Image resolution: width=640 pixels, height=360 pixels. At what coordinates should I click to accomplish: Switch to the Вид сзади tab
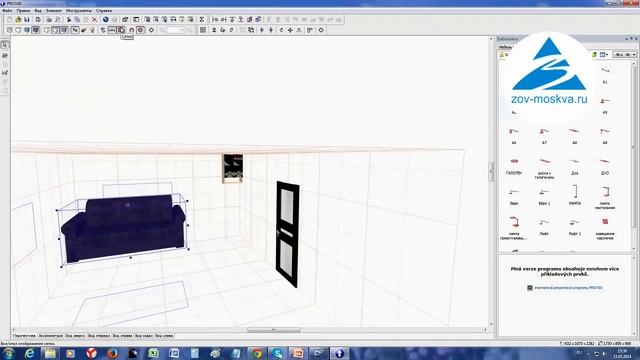(x=144, y=336)
